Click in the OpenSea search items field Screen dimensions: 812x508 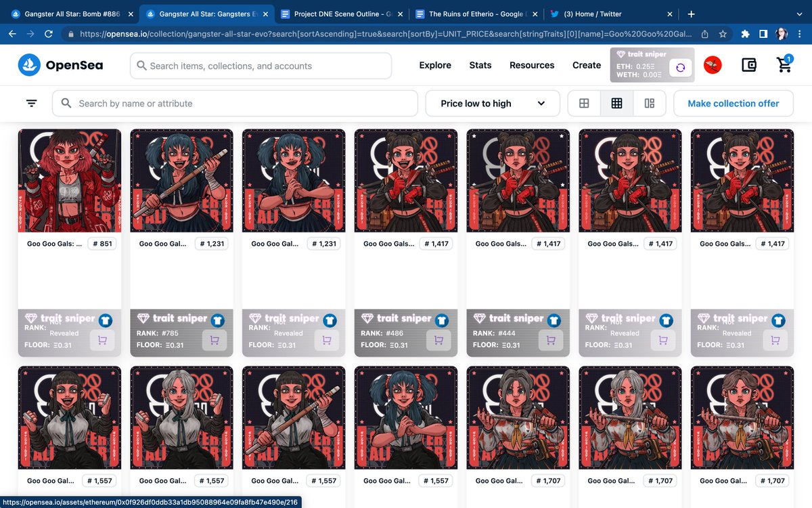(x=261, y=66)
